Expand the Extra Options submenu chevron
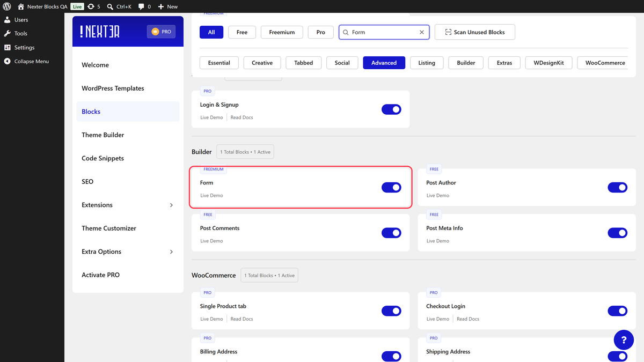This screenshot has height=362, width=644. click(x=172, y=252)
